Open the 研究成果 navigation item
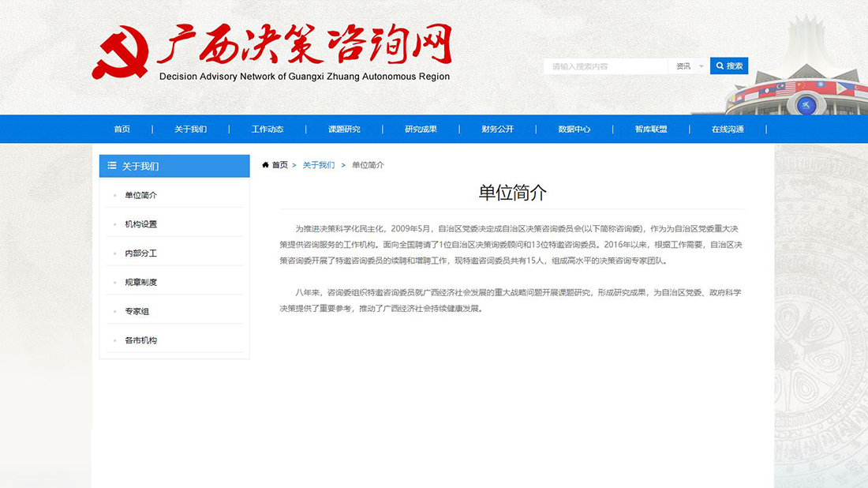868x488 pixels. pos(421,129)
